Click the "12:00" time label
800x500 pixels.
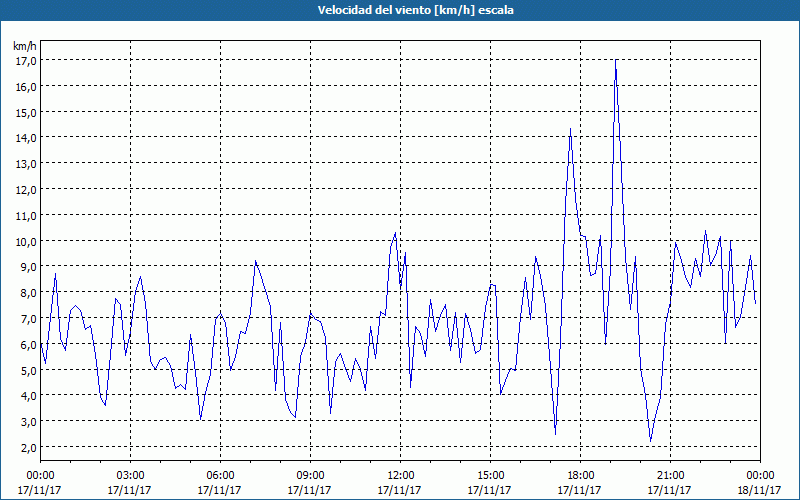click(x=401, y=476)
